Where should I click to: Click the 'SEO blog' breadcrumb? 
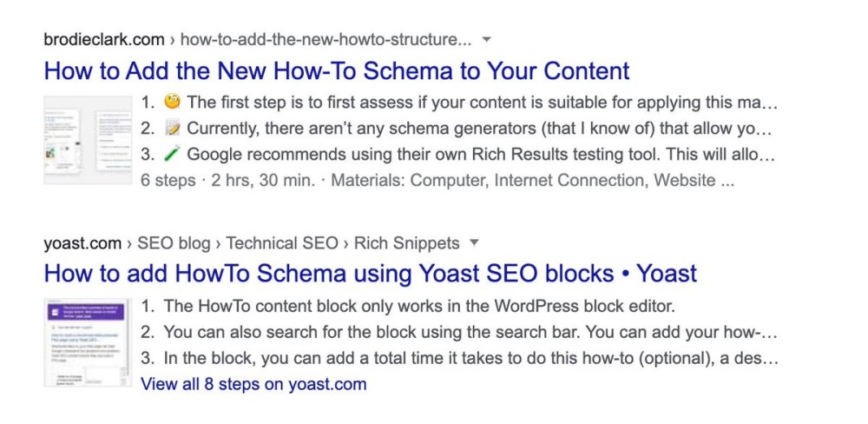[174, 243]
